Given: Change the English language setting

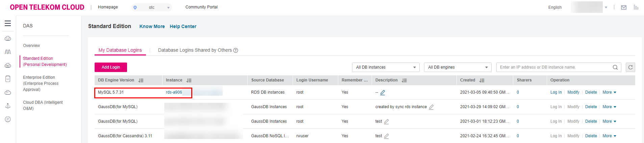Looking at the screenshot, I should click(x=555, y=7).
